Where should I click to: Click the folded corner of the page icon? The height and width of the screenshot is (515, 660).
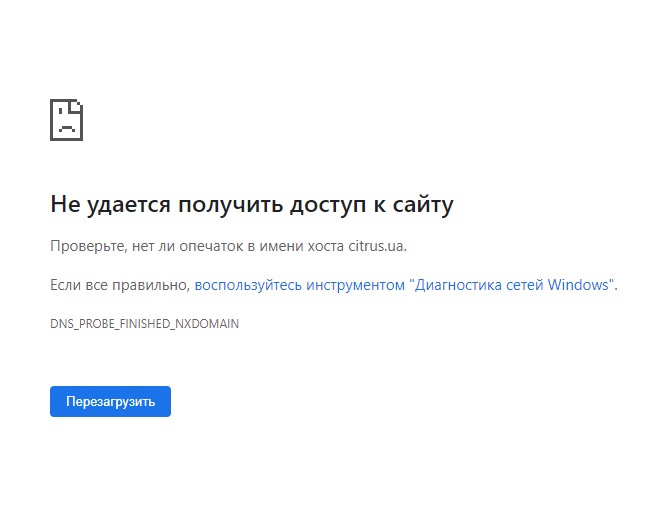[77, 105]
